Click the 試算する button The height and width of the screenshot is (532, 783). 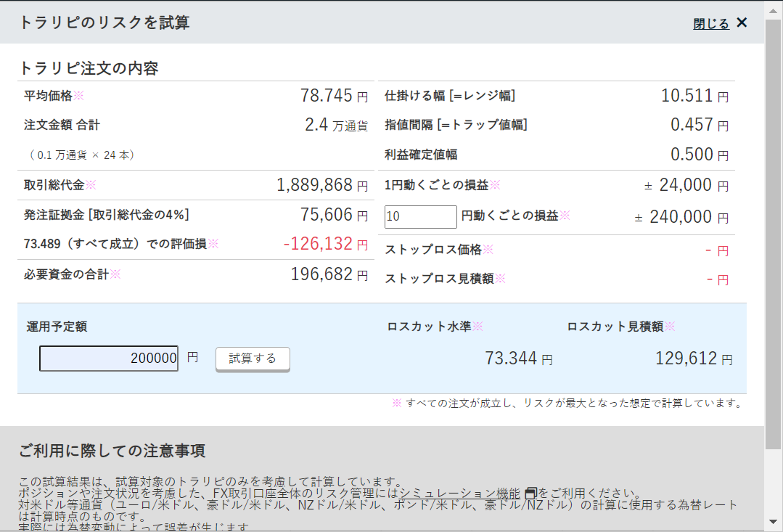(x=253, y=359)
